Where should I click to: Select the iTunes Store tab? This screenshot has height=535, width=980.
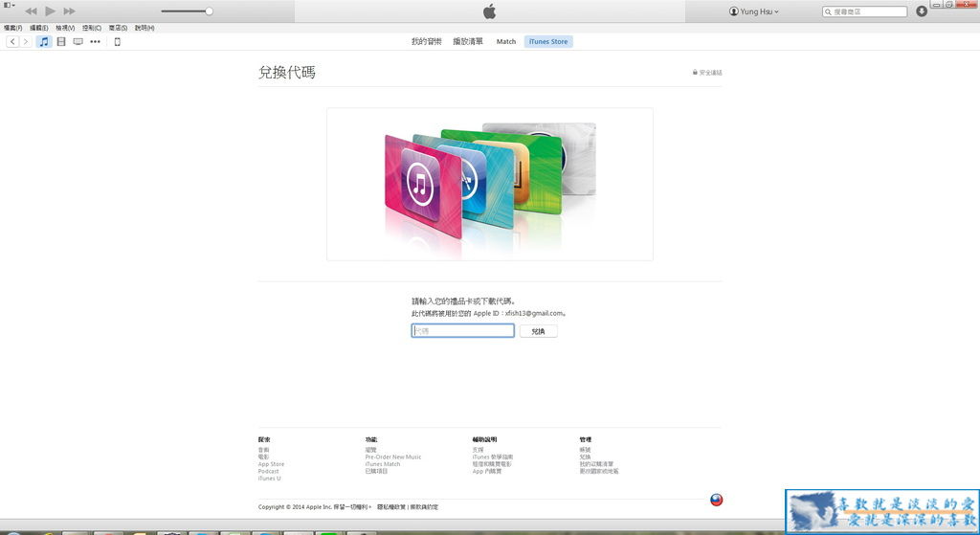[x=548, y=41]
